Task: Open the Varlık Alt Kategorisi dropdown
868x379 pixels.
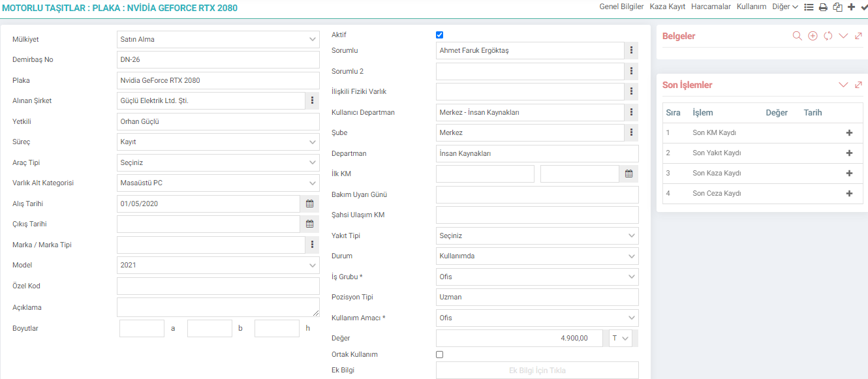Action: click(x=218, y=183)
